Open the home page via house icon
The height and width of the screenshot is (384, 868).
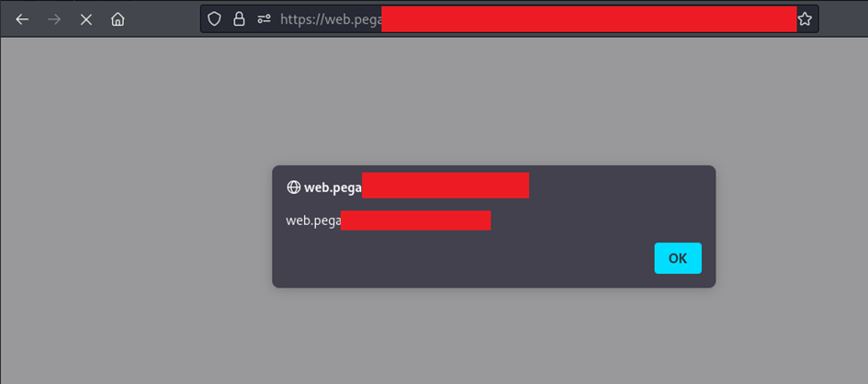point(118,19)
